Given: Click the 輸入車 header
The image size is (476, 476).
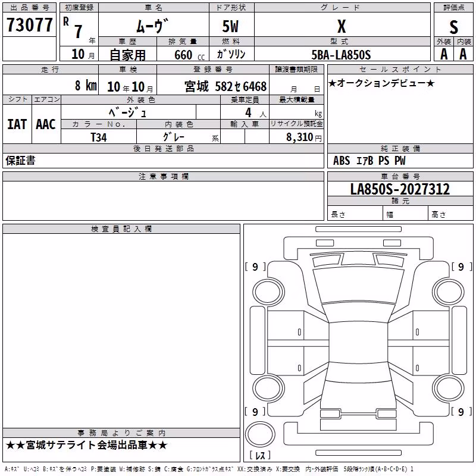Looking at the screenshot, I should (x=245, y=124).
